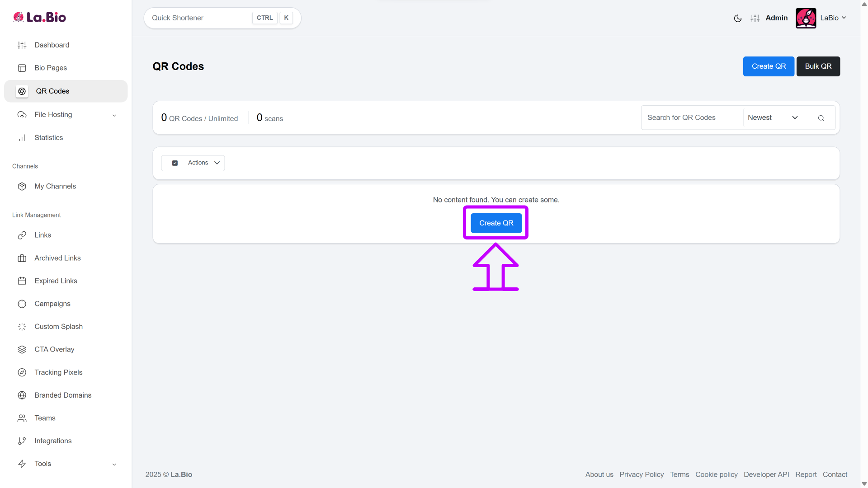Screen dimensions: 868x488
Task: Expand File Hosting submenu
Action: 114,115
